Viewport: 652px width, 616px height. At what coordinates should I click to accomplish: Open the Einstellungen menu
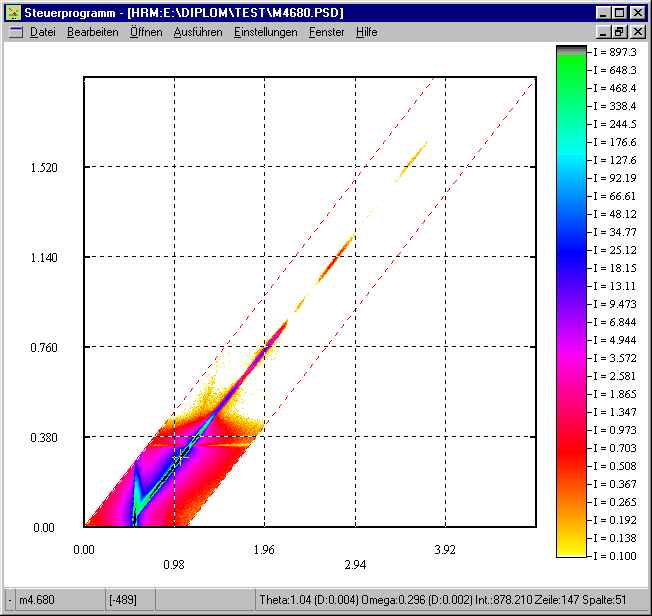pyautogui.click(x=265, y=32)
